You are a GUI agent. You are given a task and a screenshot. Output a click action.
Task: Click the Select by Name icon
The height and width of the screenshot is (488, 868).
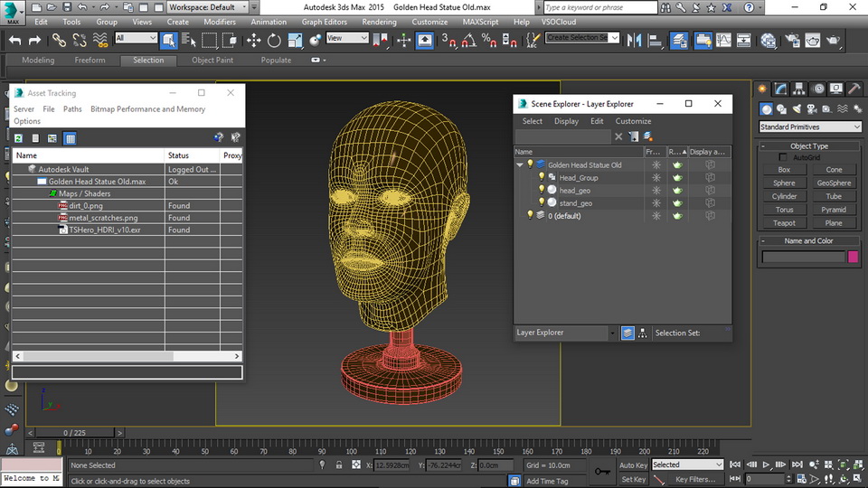[188, 40]
